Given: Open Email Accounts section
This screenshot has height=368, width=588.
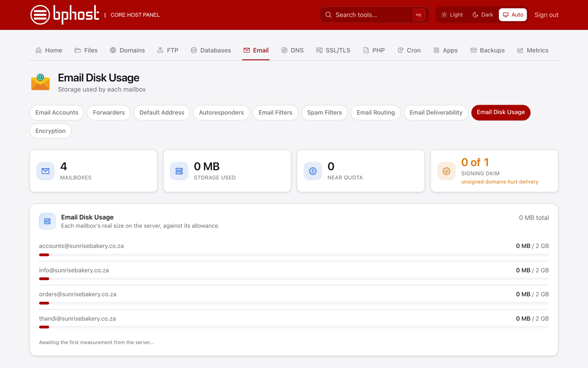Looking at the screenshot, I should pyautogui.click(x=57, y=113).
